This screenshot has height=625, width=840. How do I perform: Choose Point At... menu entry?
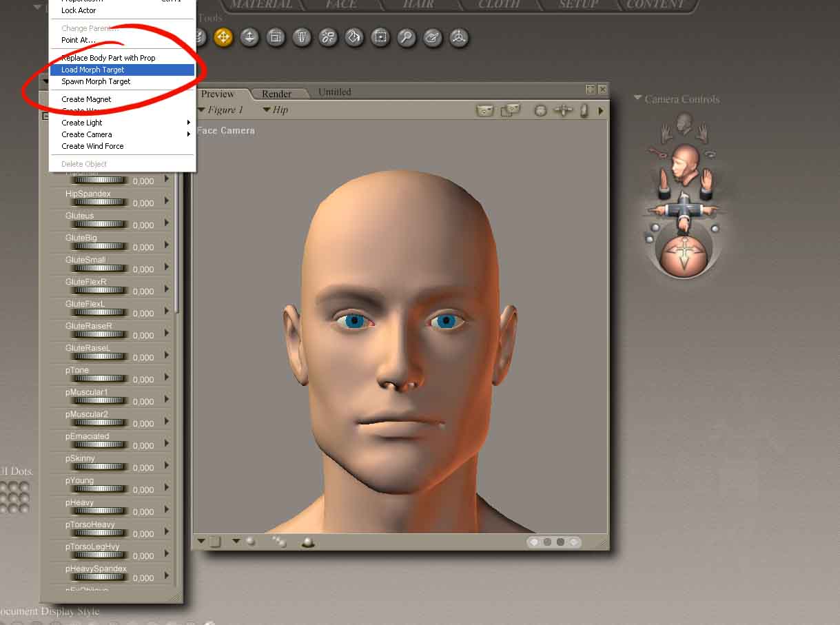tap(123, 40)
